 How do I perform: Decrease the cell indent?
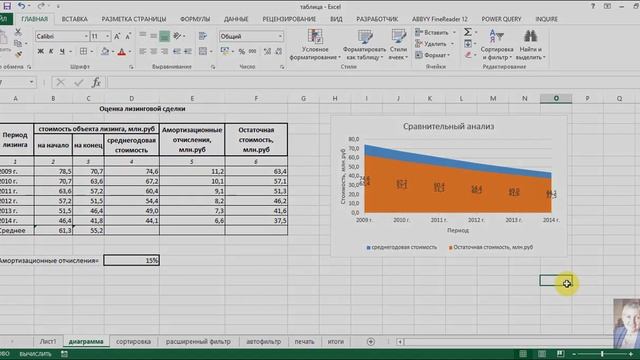[177, 51]
